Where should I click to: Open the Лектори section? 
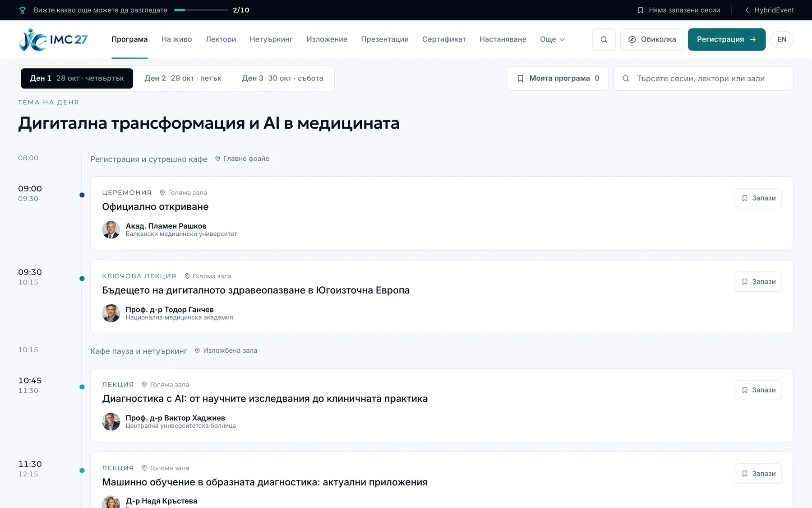pos(221,39)
